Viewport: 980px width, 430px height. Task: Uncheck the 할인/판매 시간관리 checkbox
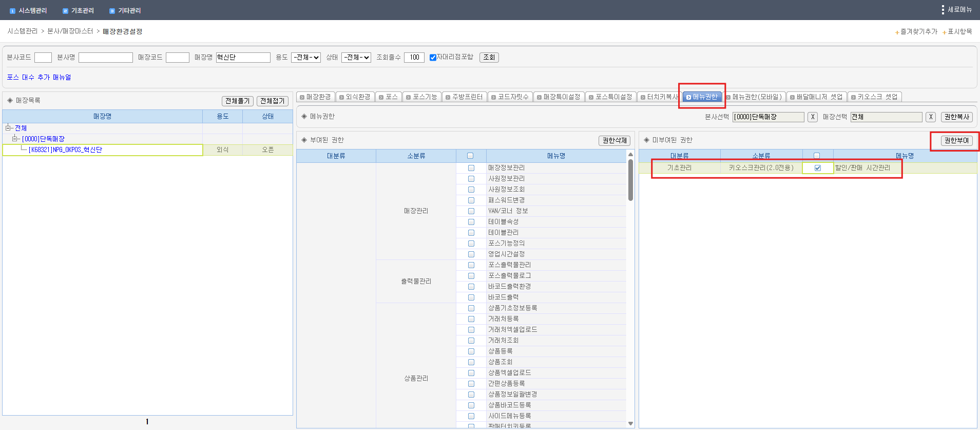pos(817,168)
